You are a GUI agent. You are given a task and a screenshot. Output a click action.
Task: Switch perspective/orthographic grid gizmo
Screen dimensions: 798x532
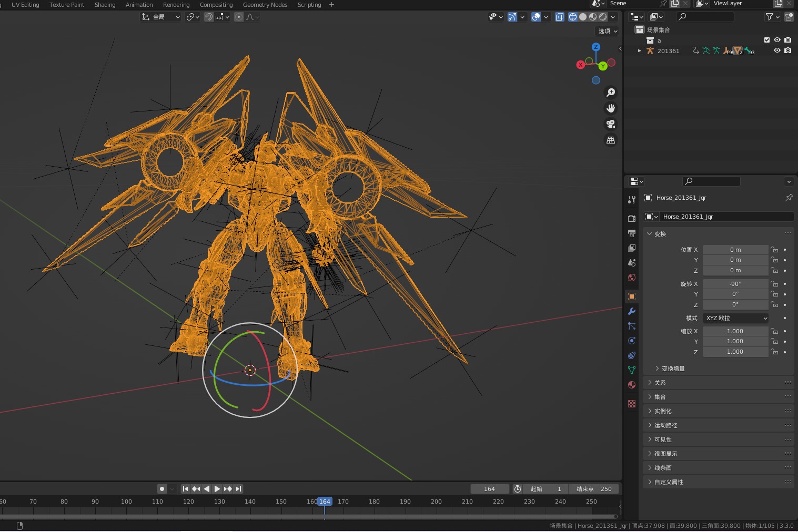(611, 140)
